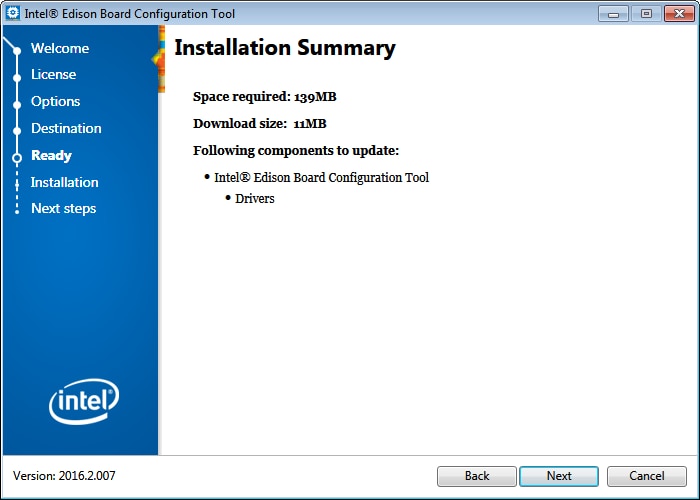This screenshot has height=500, width=700.
Task: Minimize the configuration tool window
Action: (613, 14)
